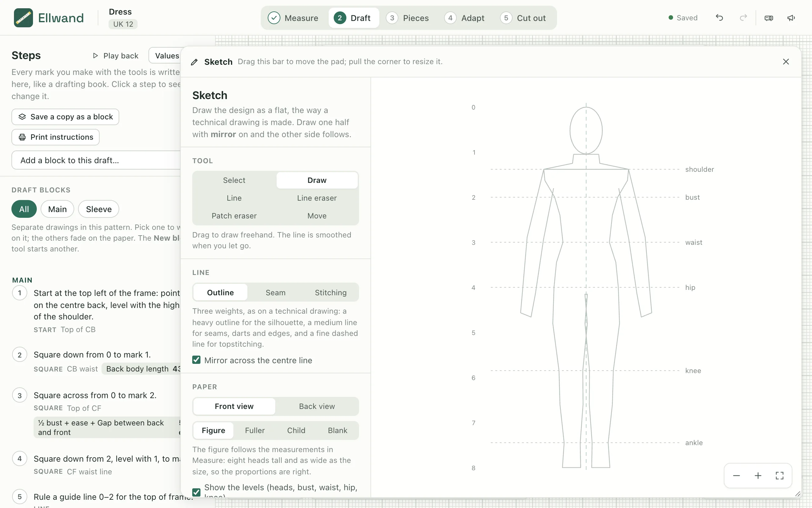Click the undo arrow icon
Screen dimensions: 812x508
coord(719,18)
